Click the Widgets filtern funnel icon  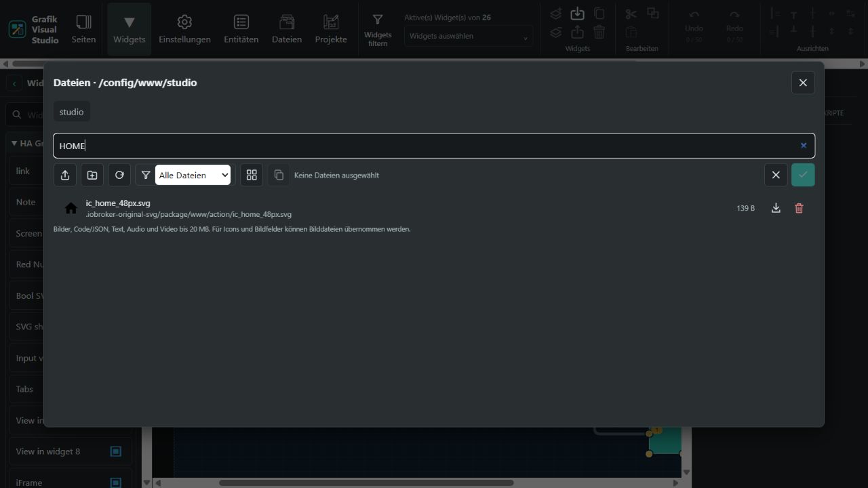point(378,20)
